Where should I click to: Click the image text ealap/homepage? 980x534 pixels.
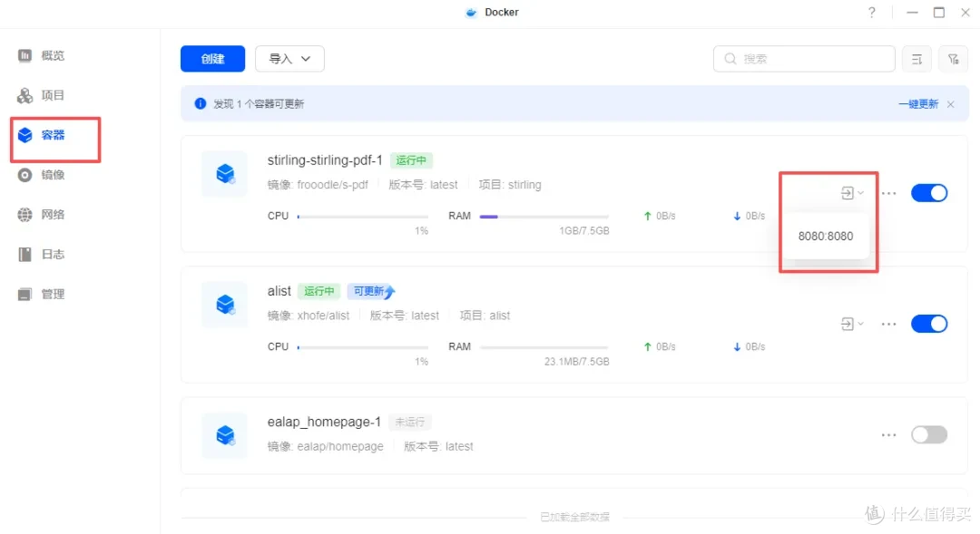[x=340, y=447]
